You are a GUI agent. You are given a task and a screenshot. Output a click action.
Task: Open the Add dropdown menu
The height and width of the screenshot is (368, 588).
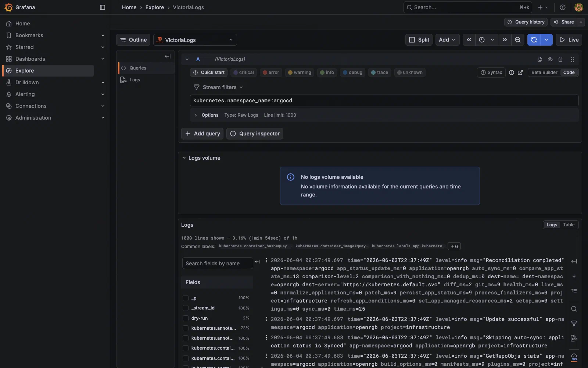447,40
